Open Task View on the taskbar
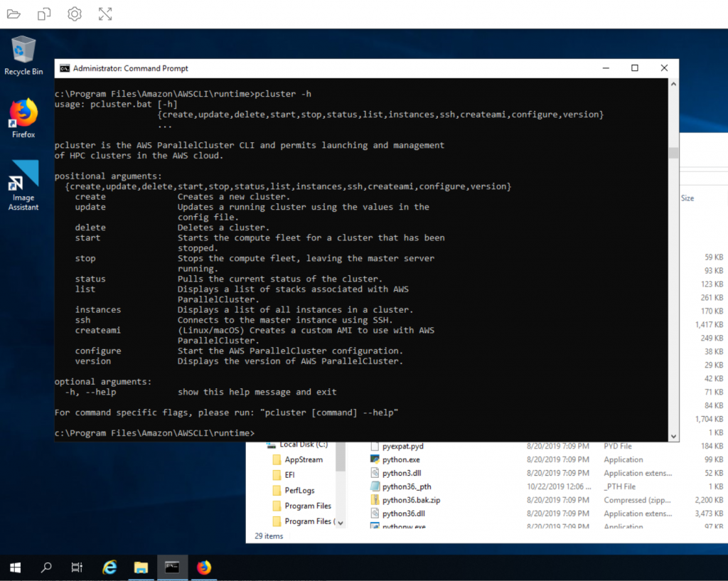The width and height of the screenshot is (728, 581). pos(77,567)
